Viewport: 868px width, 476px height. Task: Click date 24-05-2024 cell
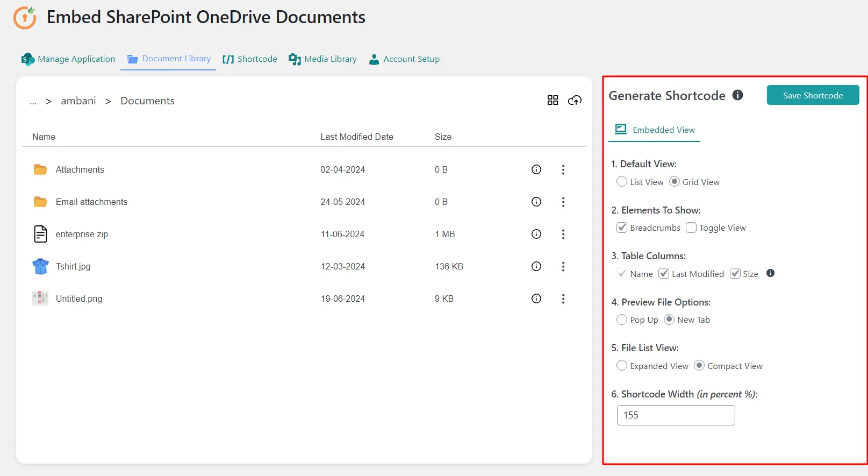(343, 202)
